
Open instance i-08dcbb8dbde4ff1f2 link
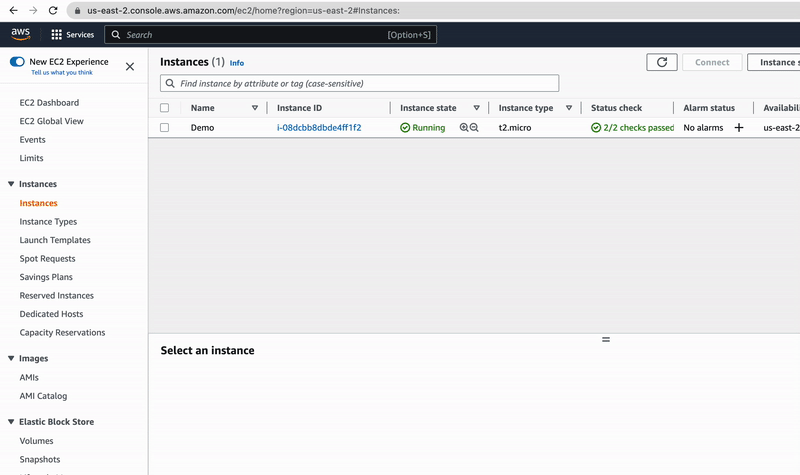point(319,128)
